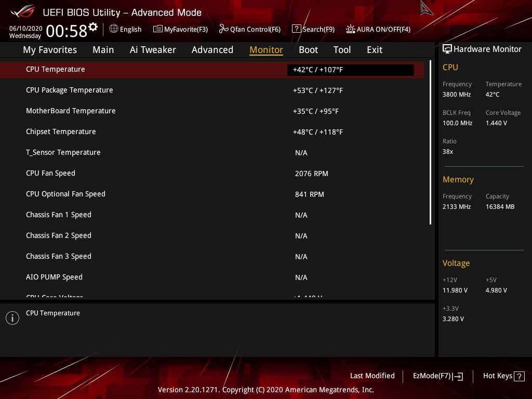Click the 00:58 clock display
Screen dimensions: 532x399
click(x=66, y=31)
